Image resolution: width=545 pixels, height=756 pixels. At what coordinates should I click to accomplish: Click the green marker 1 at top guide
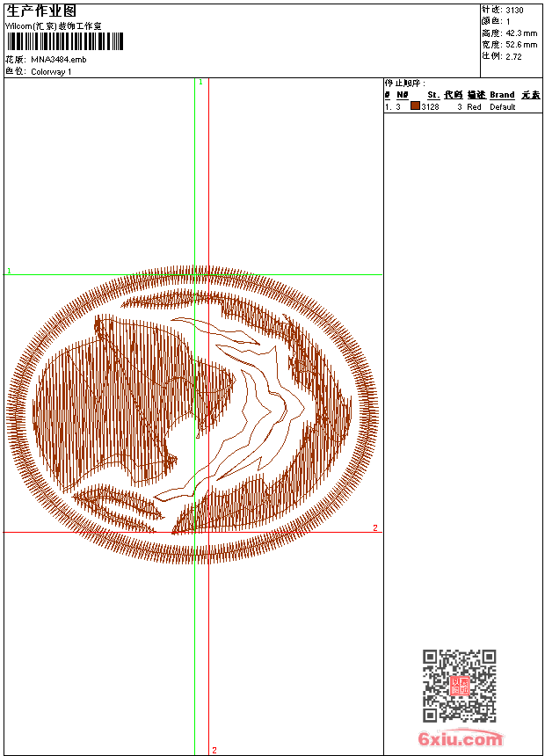coord(200,82)
